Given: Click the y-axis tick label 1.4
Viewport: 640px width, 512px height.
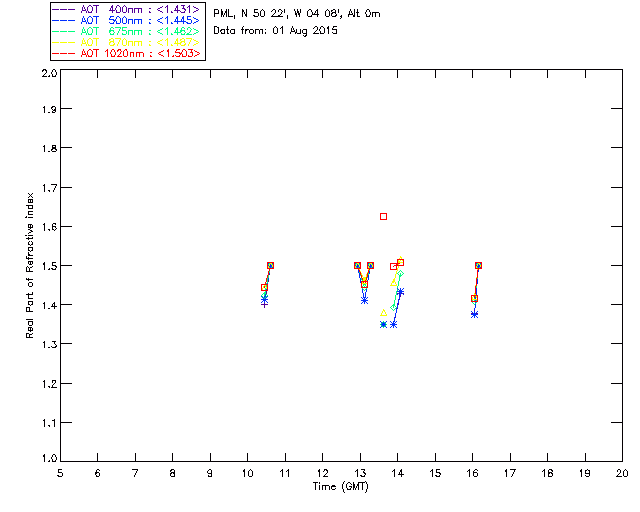Looking at the screenshot, I should (49, 305).
